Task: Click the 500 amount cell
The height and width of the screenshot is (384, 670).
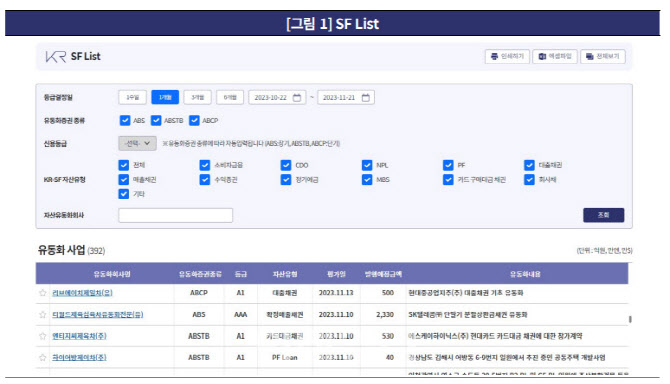Action: pos(388,293)
